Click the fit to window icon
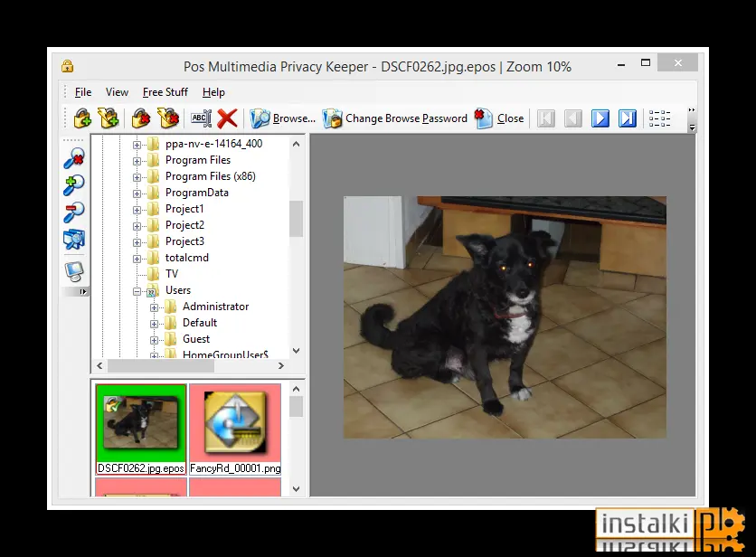 [x=74, y=240]
